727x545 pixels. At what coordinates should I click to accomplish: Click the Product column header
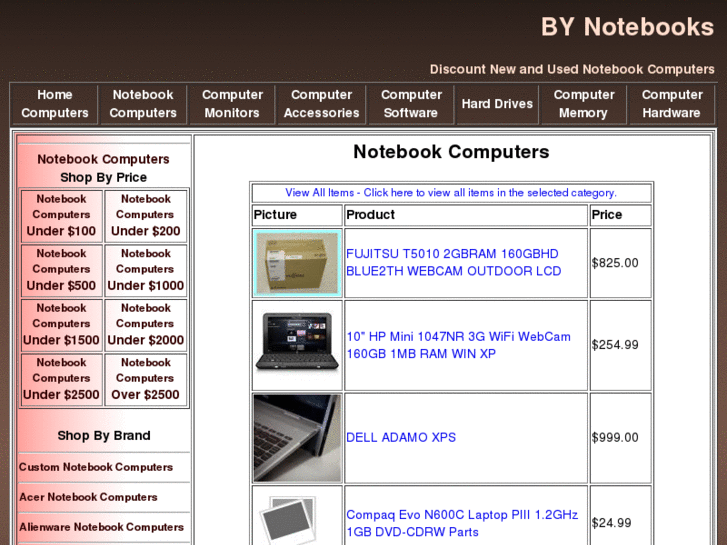pyautogui.click(x=466, y=215)
